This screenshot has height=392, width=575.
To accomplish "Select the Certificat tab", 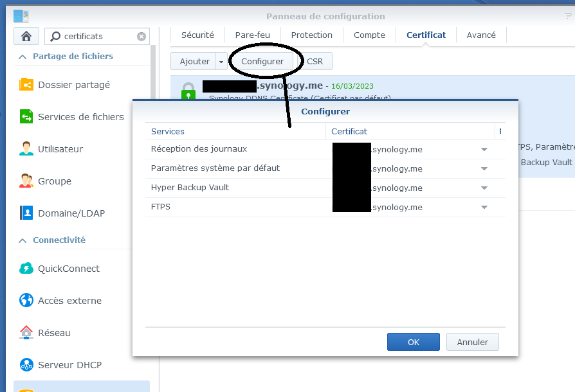I will [x=426, y=35].
